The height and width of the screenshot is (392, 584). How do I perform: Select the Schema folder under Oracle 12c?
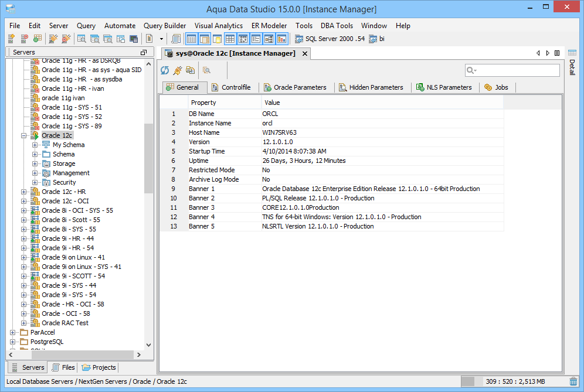tap(63, 154)
